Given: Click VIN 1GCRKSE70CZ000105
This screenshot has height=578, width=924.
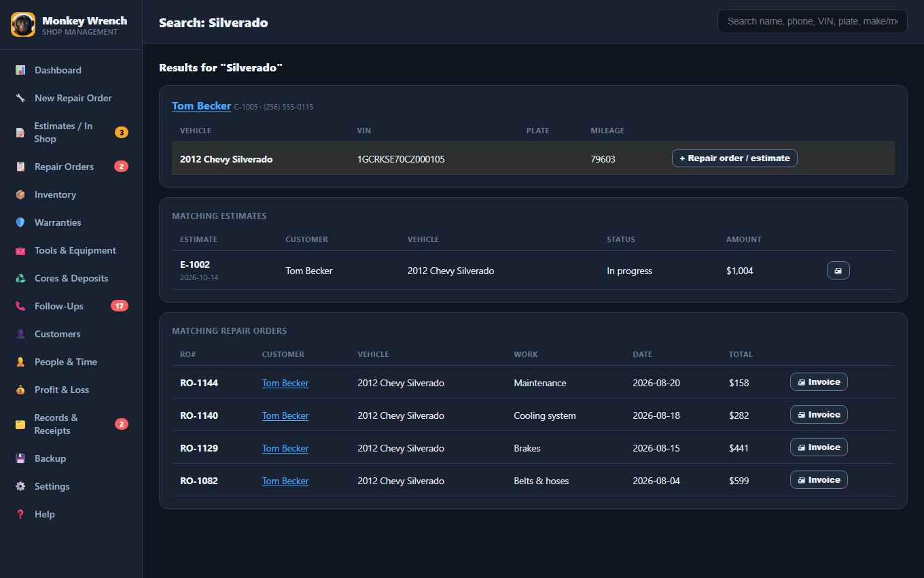Looking at the screenshot, I should (401, 159).
